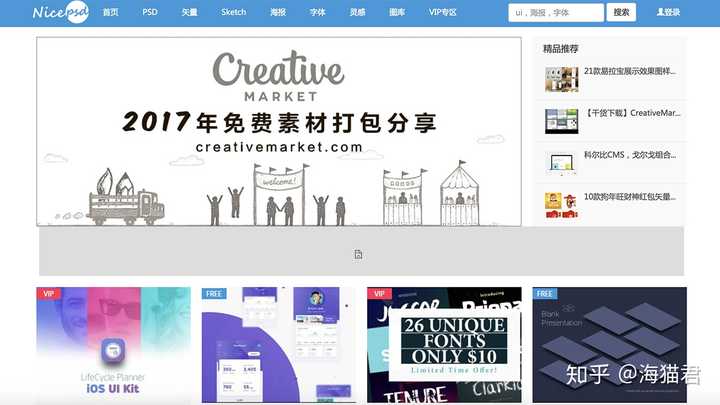Open the Blank Presentation mockup card
720x405 pixels.
609,345
